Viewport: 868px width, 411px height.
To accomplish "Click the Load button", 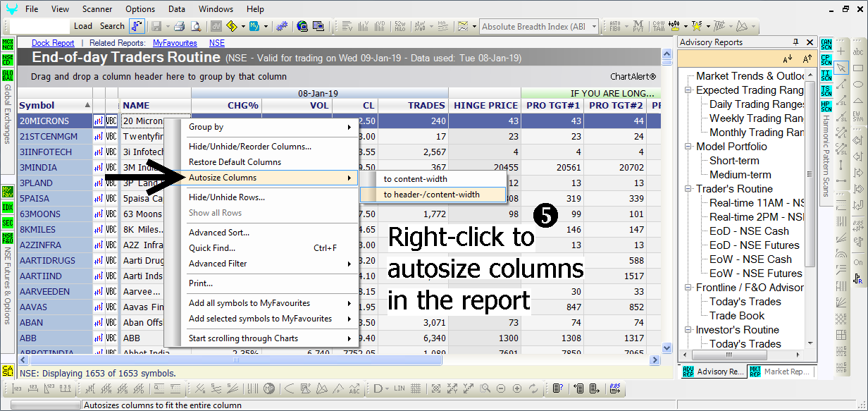I will (x=83, y=26).
